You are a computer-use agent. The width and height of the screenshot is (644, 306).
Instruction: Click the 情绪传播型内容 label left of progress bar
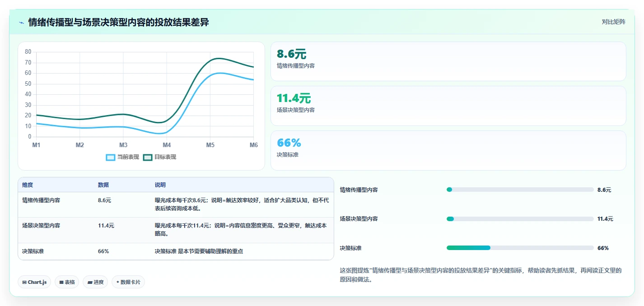click(359, 190)
